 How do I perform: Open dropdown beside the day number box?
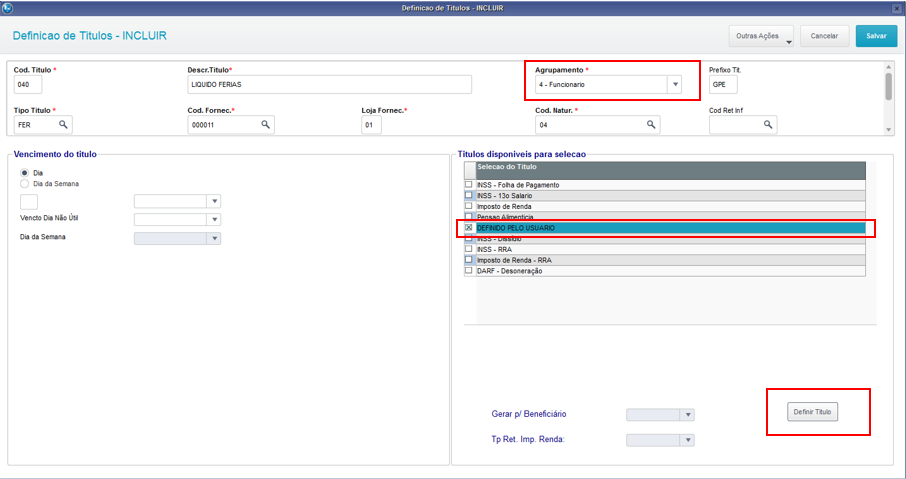(214, 201)
